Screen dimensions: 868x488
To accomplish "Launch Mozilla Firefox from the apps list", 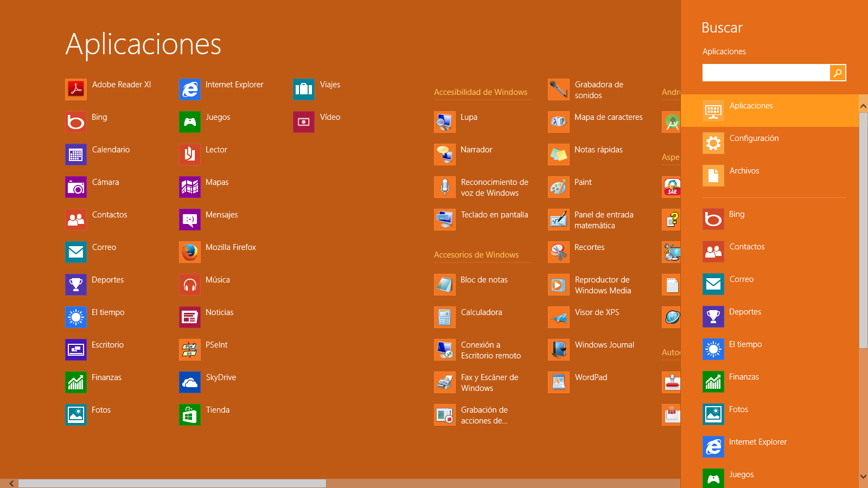I will click(190, 252).
